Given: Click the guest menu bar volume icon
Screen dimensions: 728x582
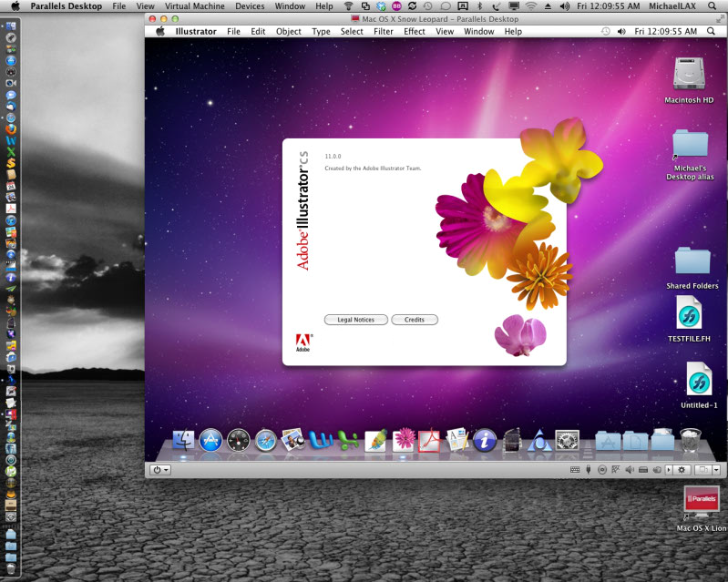Looking at the screenshot, I should (621, 31).
